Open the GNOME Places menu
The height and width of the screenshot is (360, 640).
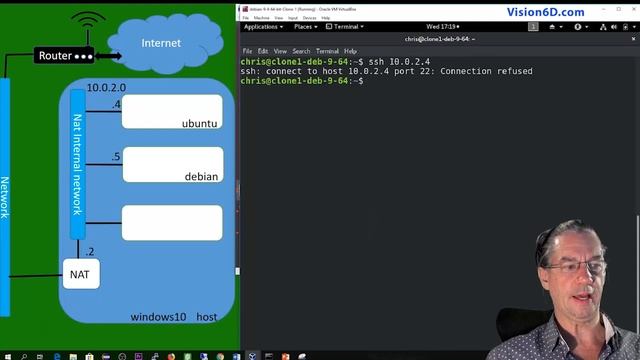pos(306,27)
